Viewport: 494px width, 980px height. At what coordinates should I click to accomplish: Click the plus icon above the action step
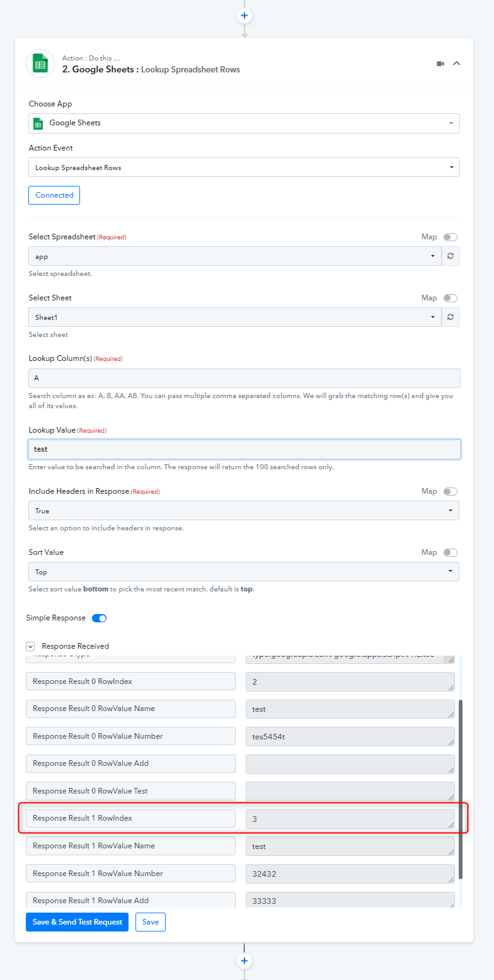[244, 15]
